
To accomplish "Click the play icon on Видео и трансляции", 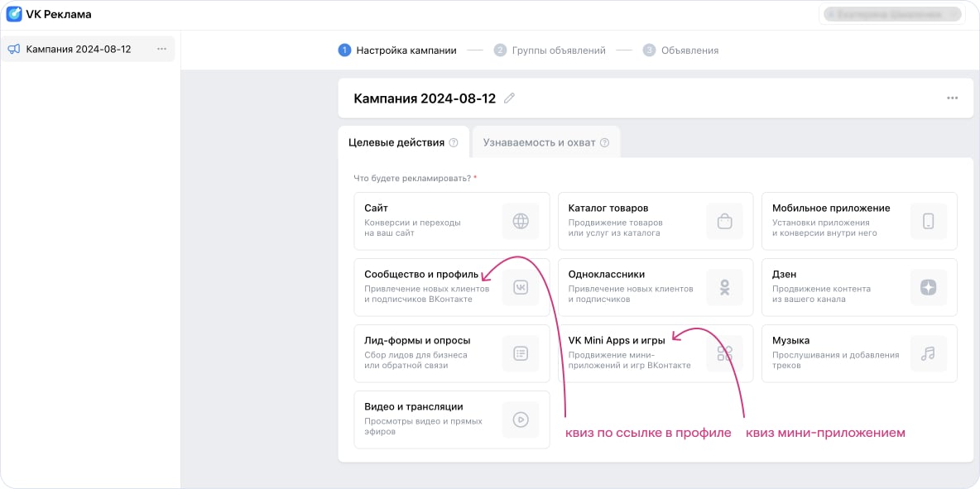I will click(x=521, y=419).
